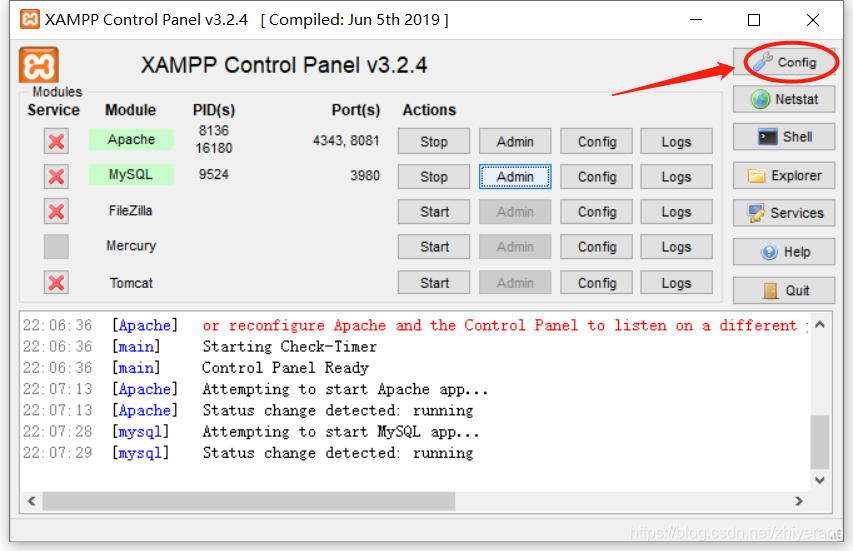Open MySQL Admin page
The height and width of the screenshot is (551, 853).
(x=515, y=176)
